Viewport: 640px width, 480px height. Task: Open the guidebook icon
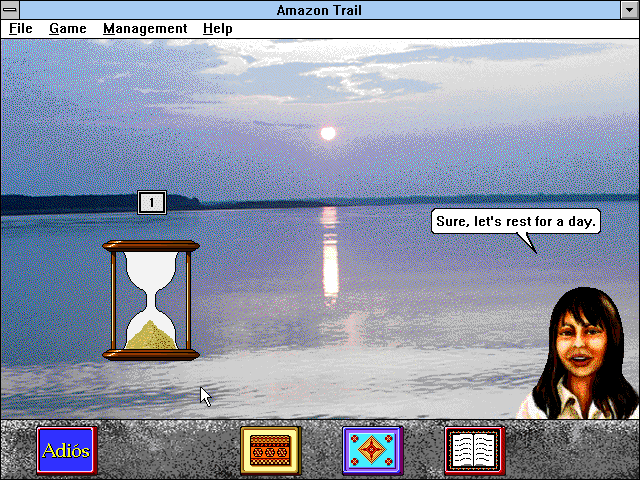tap(475, 451)
